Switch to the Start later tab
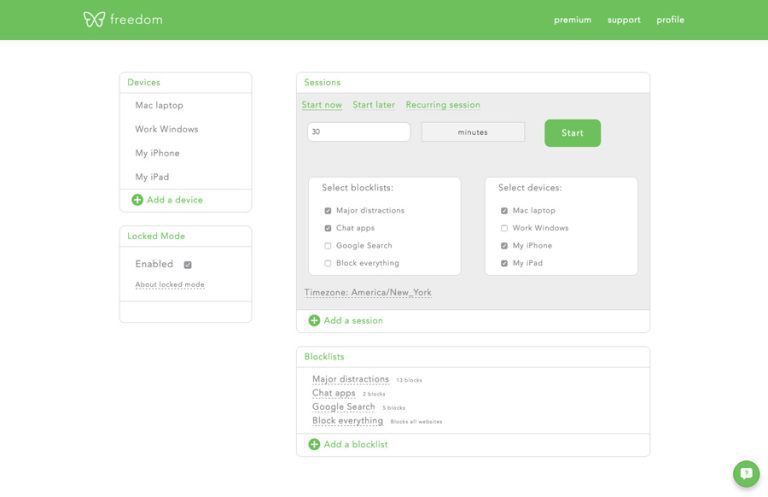The height and width of the screenshot is (497, 768). point(373,105)
